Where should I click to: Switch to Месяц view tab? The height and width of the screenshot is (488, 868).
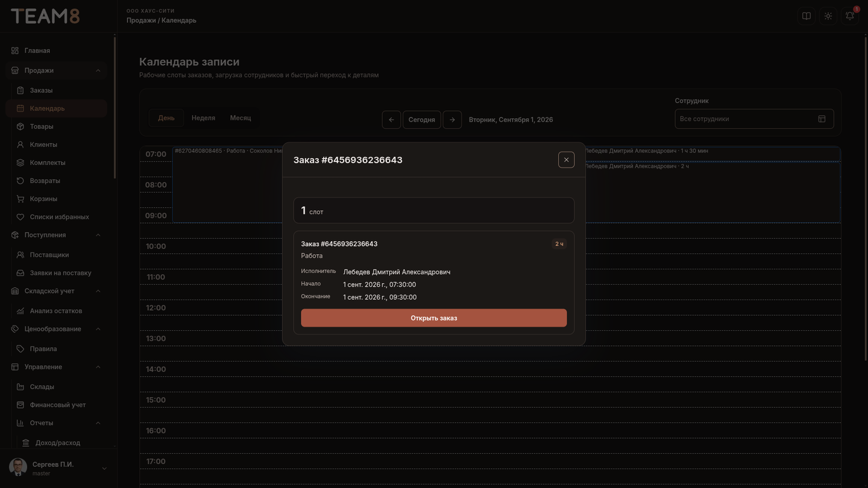tap(241, 118)
